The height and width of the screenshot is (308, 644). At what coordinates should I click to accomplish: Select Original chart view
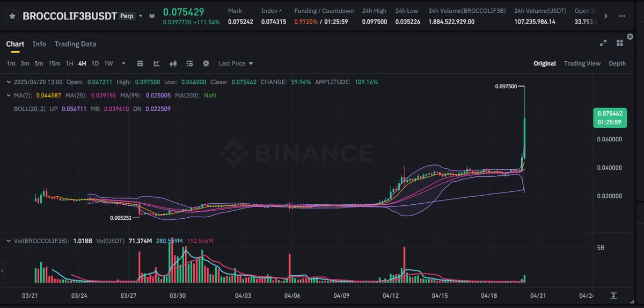pos(545,63)
